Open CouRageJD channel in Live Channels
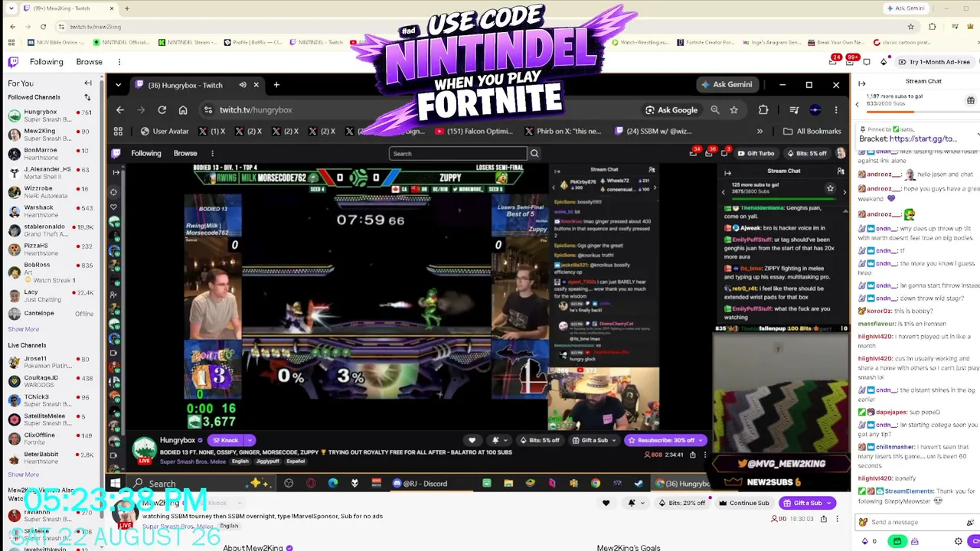The image size is (980, 551). (50, 381)
